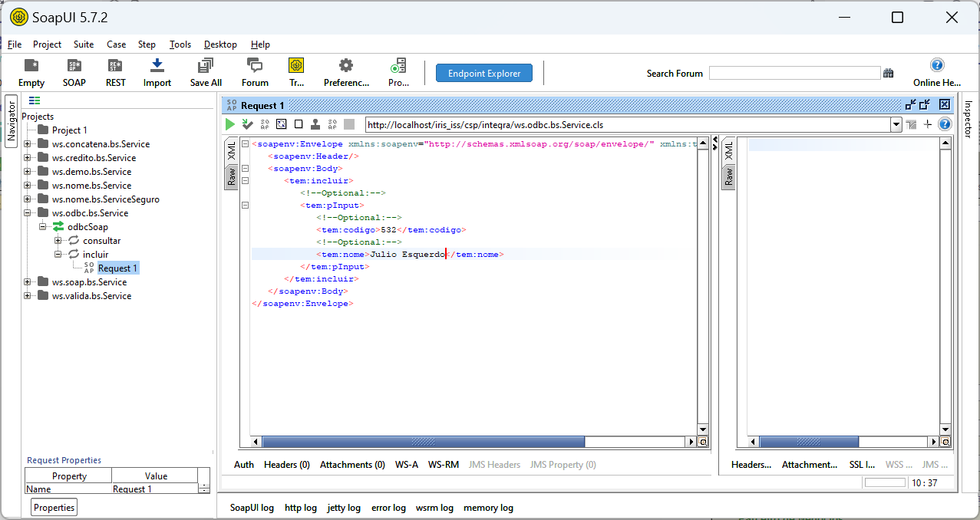
Task: Open the request Headers (0) tab
Action: pos(286,465)
